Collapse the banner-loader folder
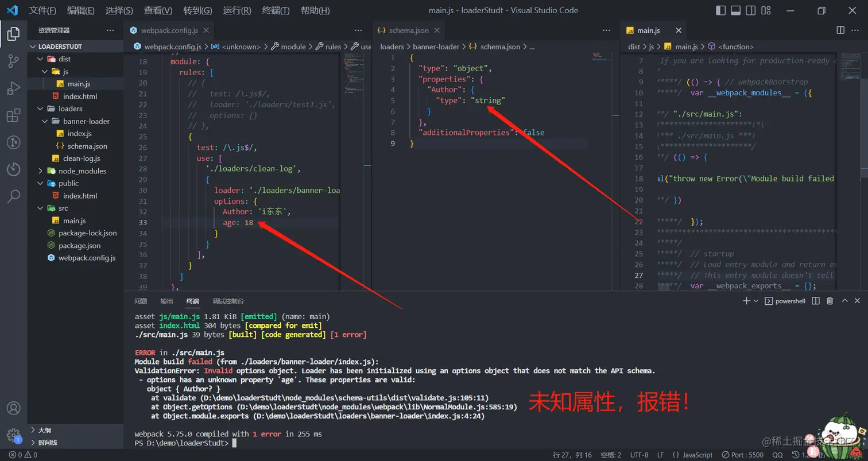Screen dimensions: 868x461 (x=75, y=121)
